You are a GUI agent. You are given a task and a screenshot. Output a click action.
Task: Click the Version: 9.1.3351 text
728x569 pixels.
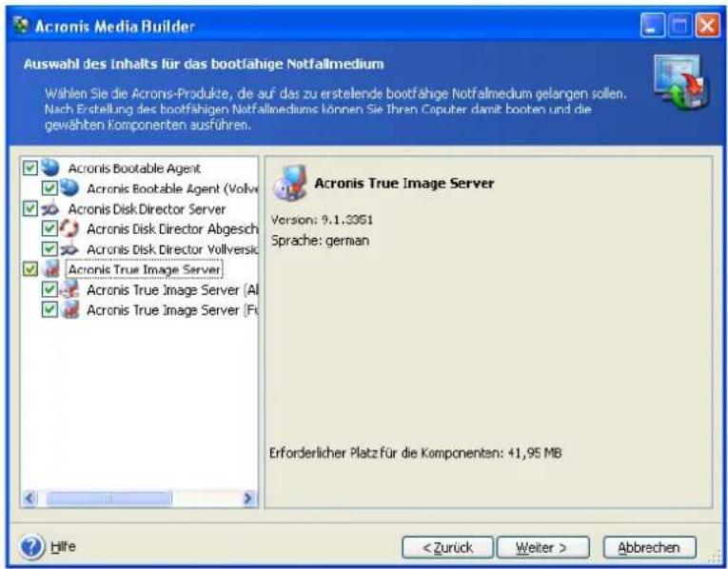[322, 219]
